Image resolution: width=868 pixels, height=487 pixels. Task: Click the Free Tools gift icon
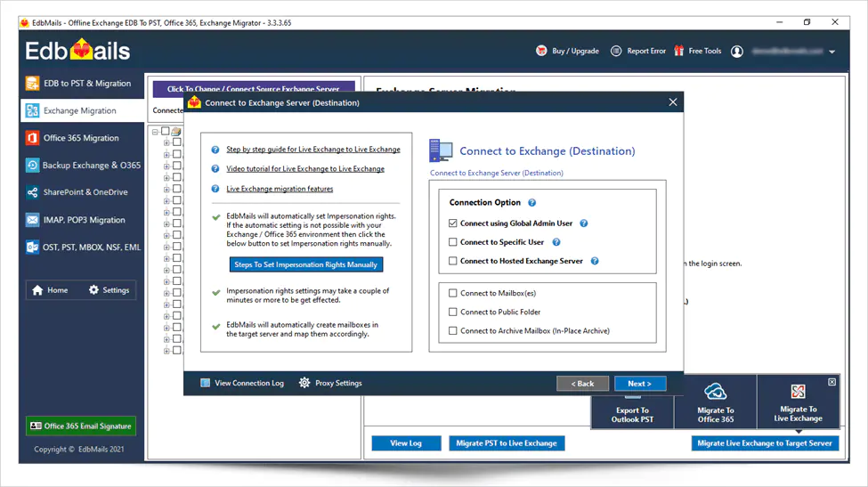679,51
